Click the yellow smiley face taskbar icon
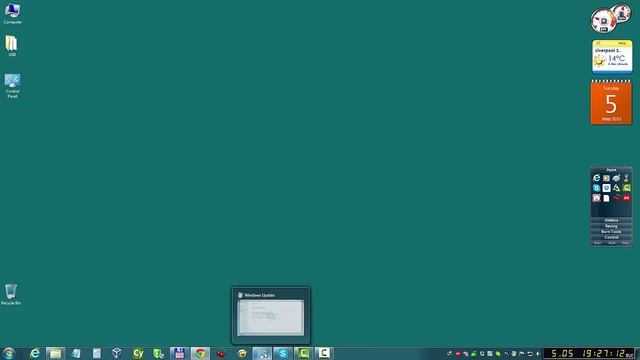Screen dimensions: 640x360 coord(242,353)
